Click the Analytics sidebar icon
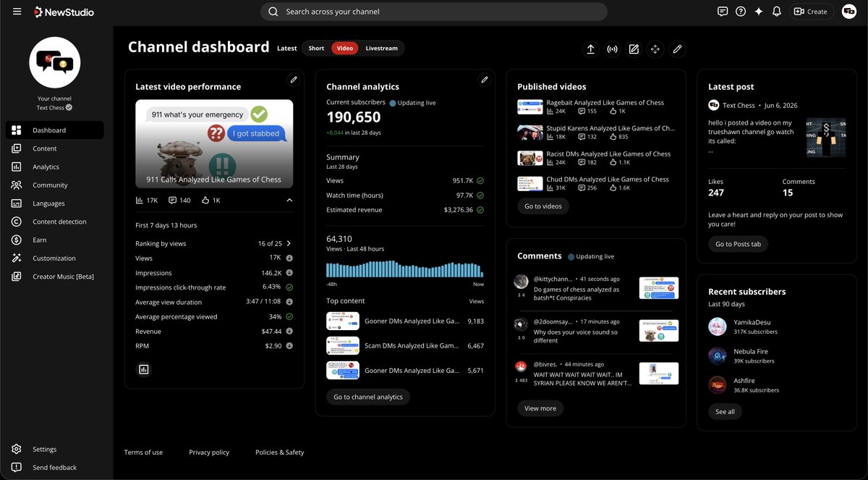Image resolution: width=868 pixels, height=480 pixels. [x=17, y=167]
